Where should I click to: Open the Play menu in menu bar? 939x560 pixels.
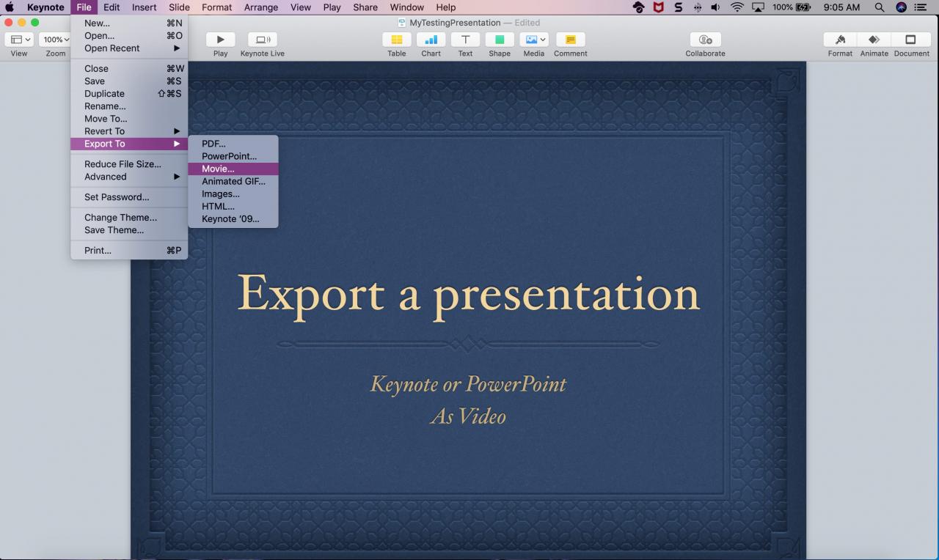[332, 7]
